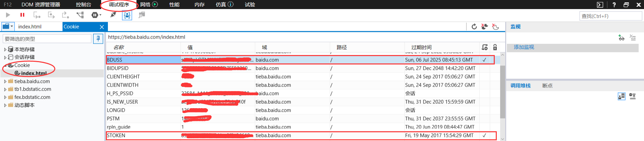Select the STOKEN cookie name cell
Image resolution: width=644 pixels, height=141 pixels.
[116, 135]
